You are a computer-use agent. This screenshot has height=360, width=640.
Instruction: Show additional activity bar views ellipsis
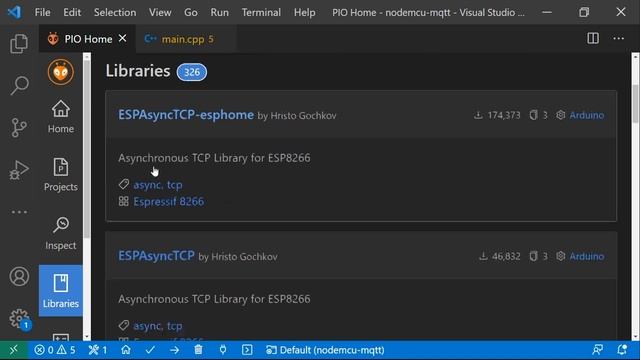(x=19, y=212)
